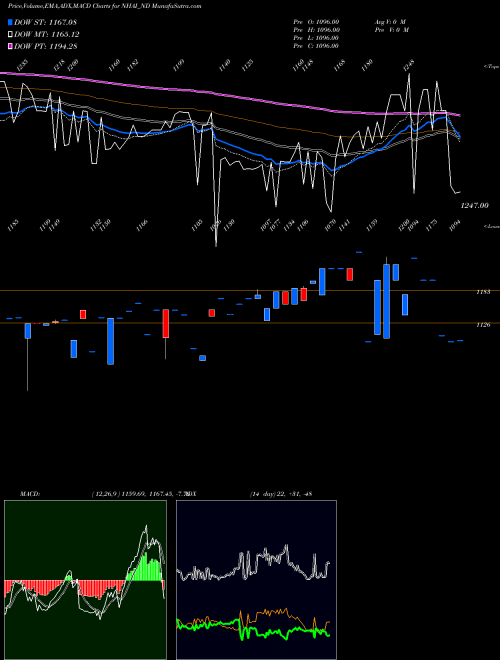This screenshot has height=660, width=500.
Task: Open the dark blue ADX chart panel
Action: (256, 580)
